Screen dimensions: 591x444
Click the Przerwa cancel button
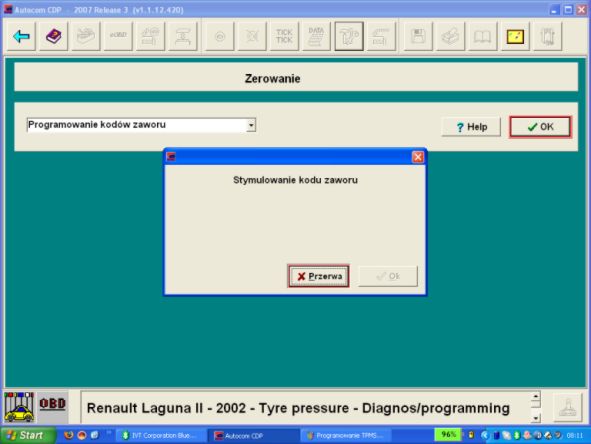(318, 276)
